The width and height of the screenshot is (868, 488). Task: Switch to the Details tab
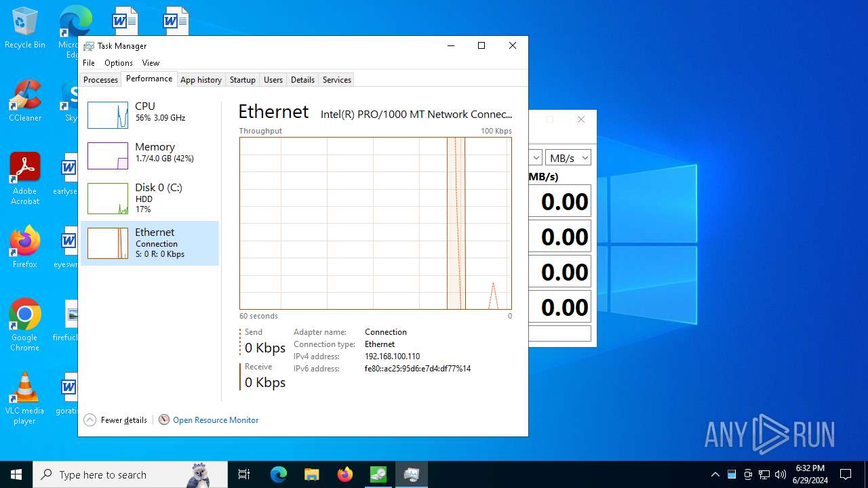coord(302,79)
